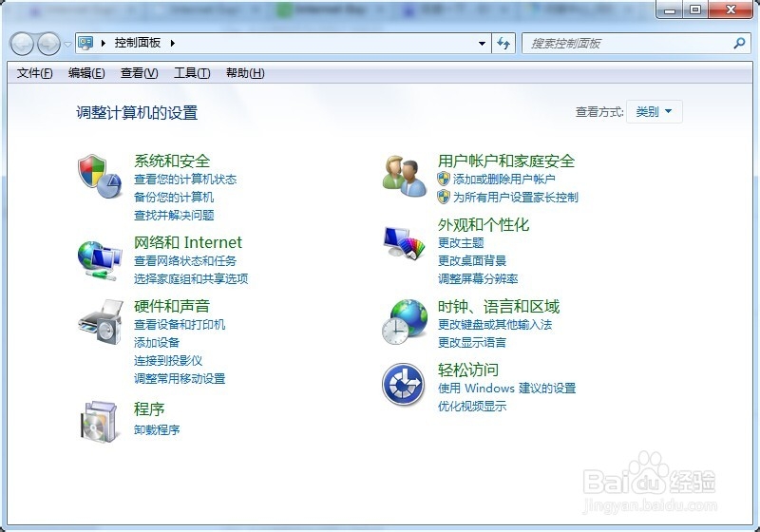
Task: Open 轻松访问 heading
Action: click(x=467, y=370)
